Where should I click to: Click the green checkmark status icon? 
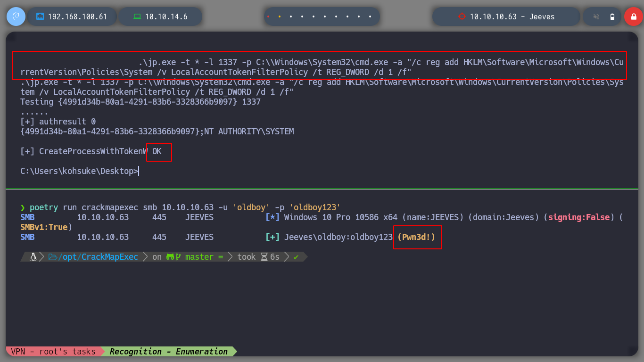tap(296, 257)
